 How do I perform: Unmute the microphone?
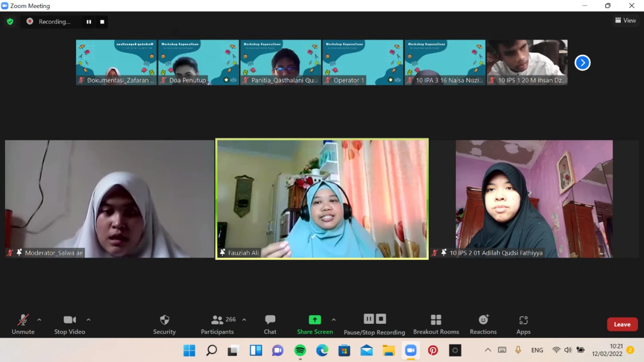[x=23, y=324]
